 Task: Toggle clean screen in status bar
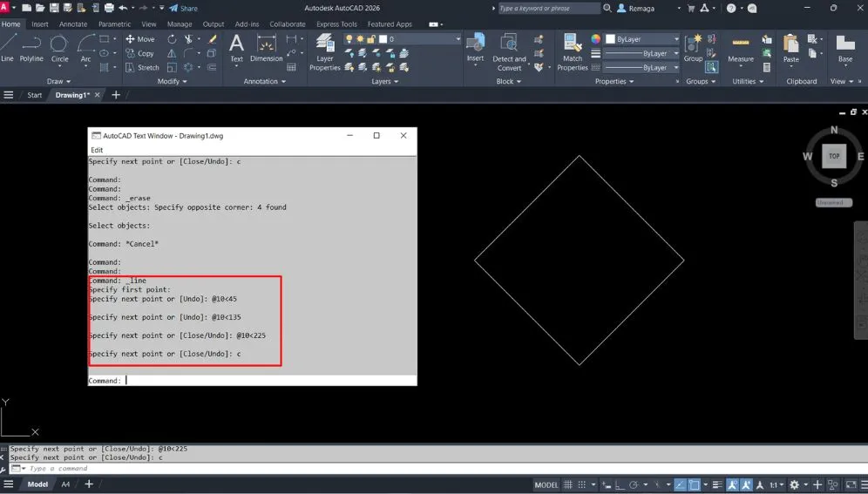coord(851,484)
